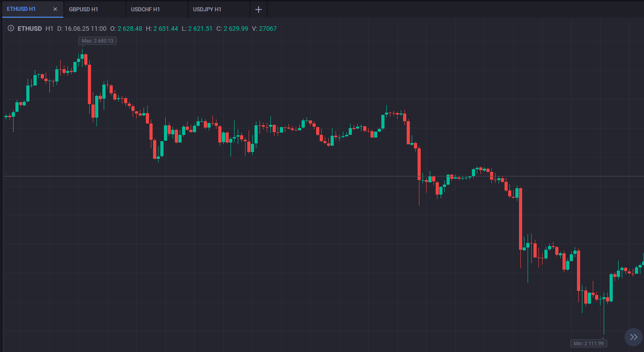
Task: Click the close price value 2 629.99
Action: coord(235,29)
